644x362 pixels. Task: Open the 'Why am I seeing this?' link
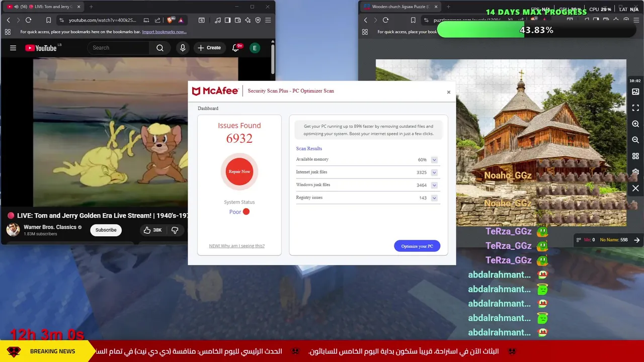tap(236, 246)
